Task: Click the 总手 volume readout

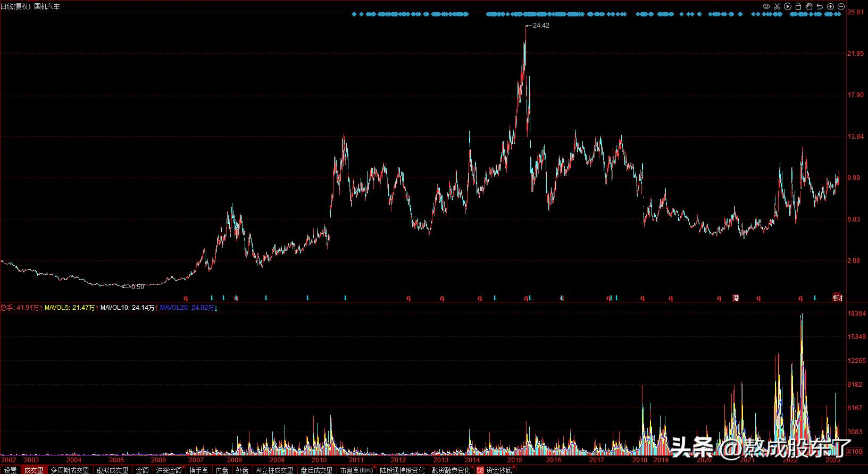Action: point(20,308)
